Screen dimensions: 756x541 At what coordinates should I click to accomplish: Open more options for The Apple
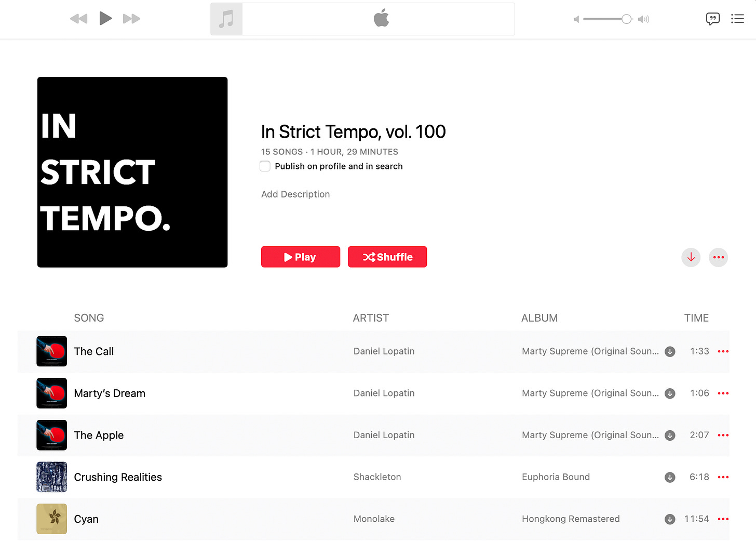(x=723, y=435)
